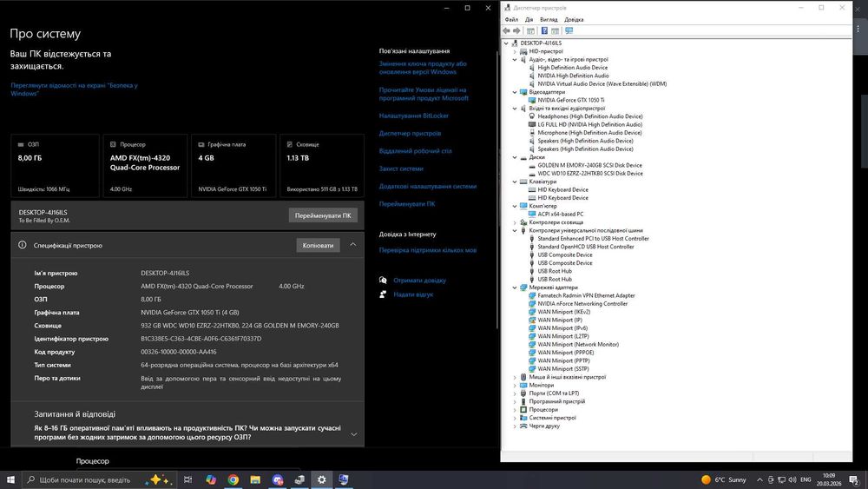Collapse the Диски category
This screenshot has width=868, height=489.
[x=515, y=157]
